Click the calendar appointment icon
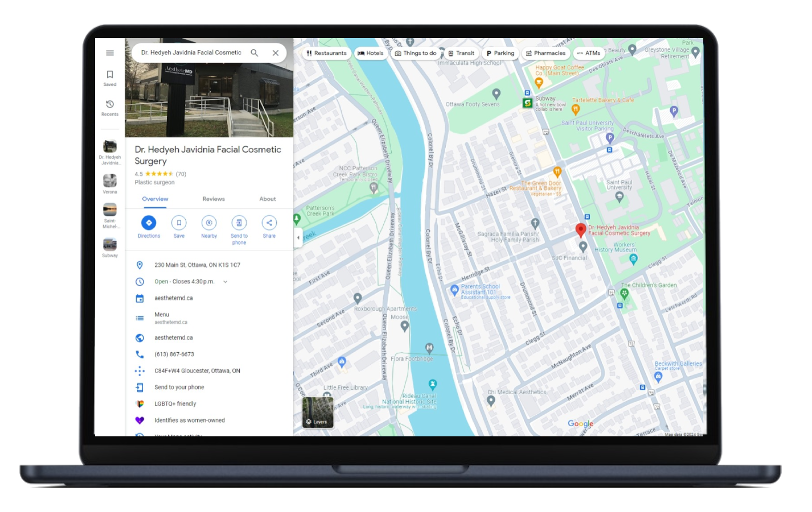The image size is (812, 512). tap(140, 298)
